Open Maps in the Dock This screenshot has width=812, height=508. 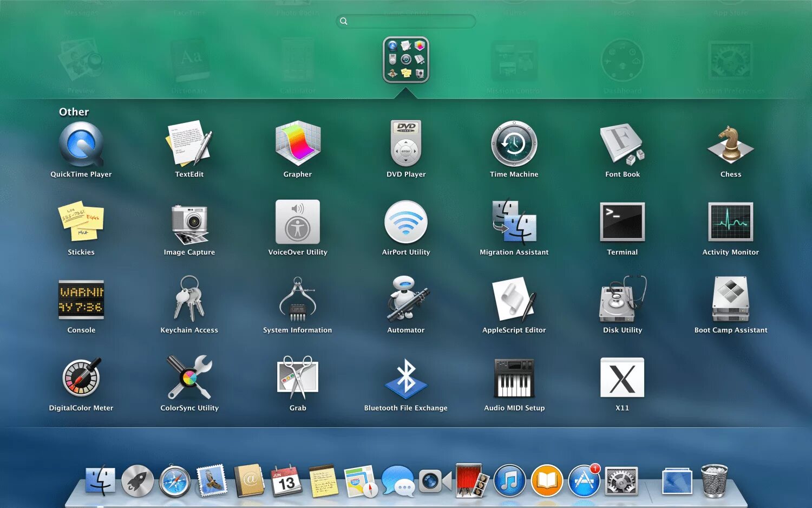[361, 481]
